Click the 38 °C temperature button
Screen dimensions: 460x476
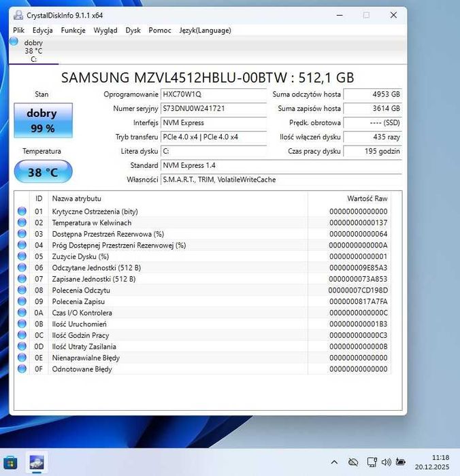[x=43, y=172]
